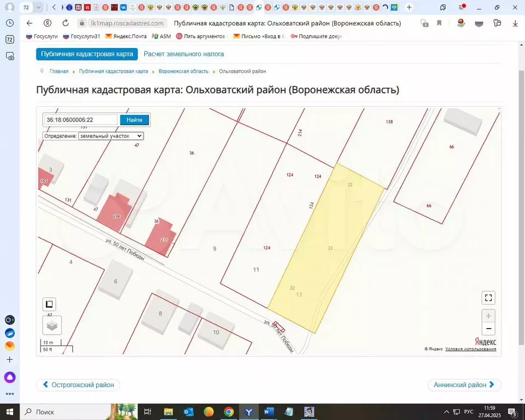Viewport: 525px width, 420px height.
Task: Open Условия использования link on the map
Action: [471, 349]
